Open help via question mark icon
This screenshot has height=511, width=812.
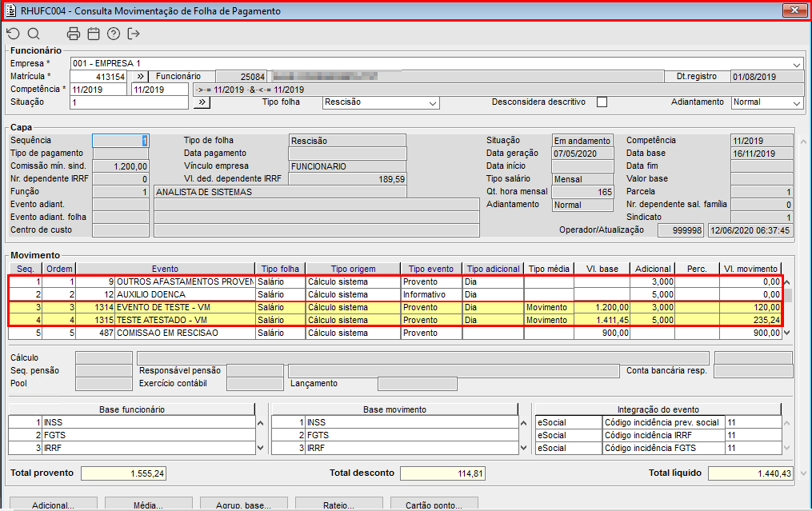click(x=114, y=34)
